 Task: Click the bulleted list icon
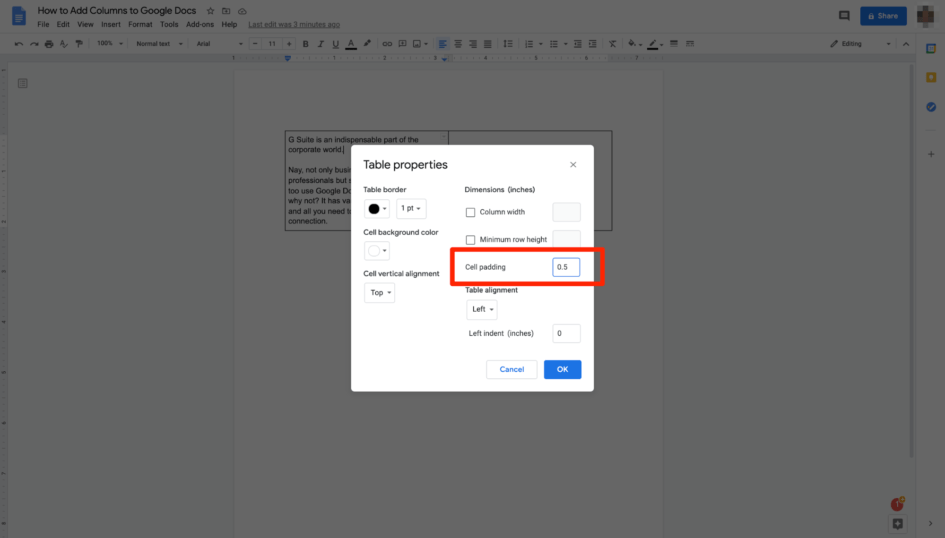(554, 44)
